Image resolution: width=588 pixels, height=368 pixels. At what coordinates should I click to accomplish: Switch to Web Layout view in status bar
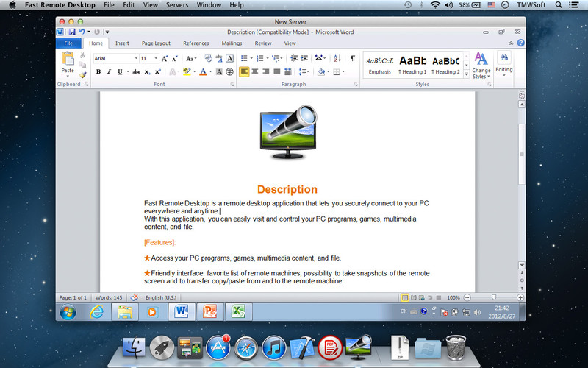pos(421,298)
